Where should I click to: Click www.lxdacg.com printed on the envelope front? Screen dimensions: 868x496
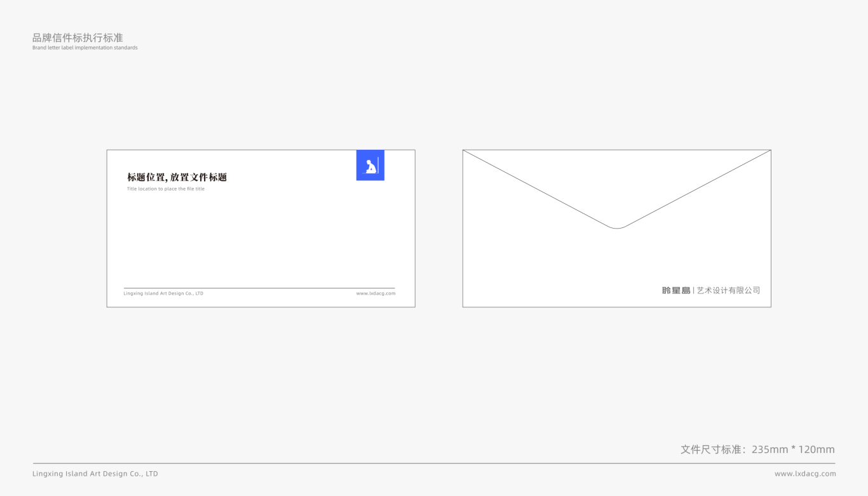point(376,293)
